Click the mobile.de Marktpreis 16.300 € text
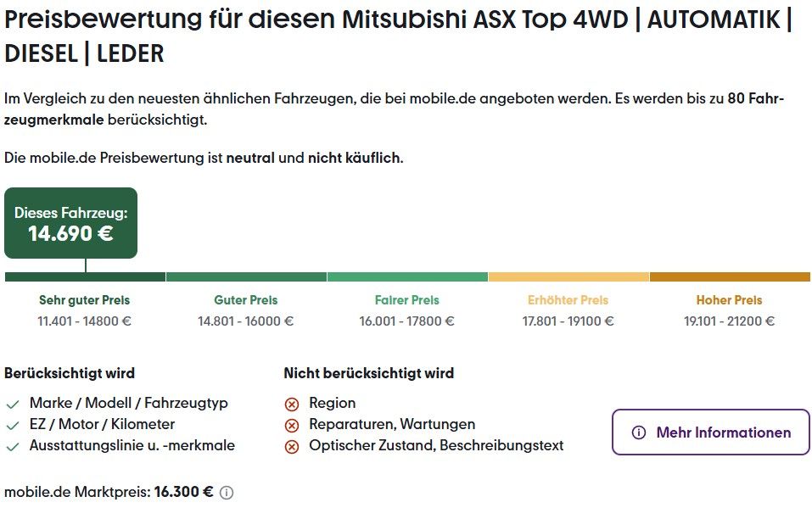Image resolution: width=812 pixels, height=519 pixels. [x=109, y=492]
